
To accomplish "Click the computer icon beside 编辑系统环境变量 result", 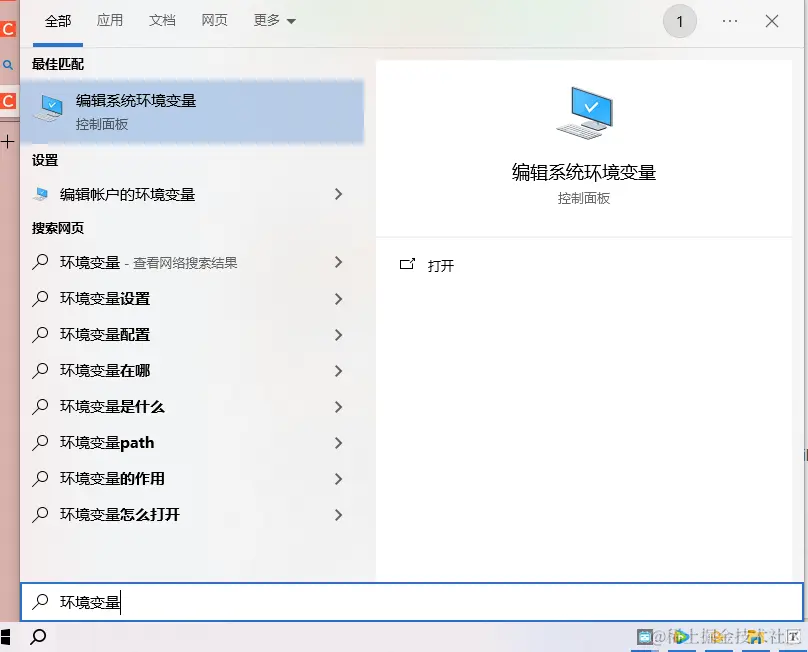I will coord(49,108).
